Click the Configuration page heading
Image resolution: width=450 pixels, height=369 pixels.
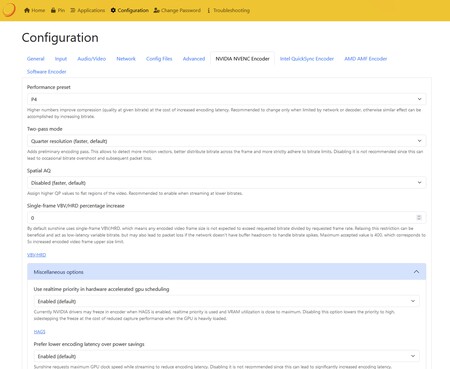pyautogui.click(x=60, y=38)
